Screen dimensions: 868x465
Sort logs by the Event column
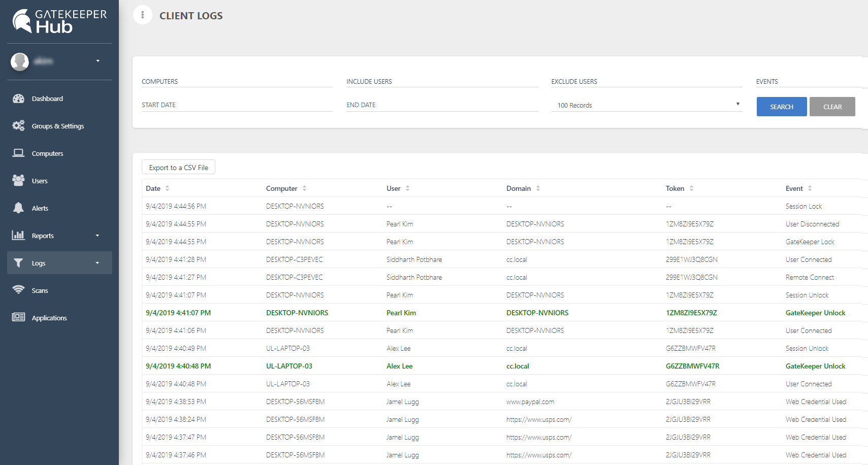coord(810,188)
